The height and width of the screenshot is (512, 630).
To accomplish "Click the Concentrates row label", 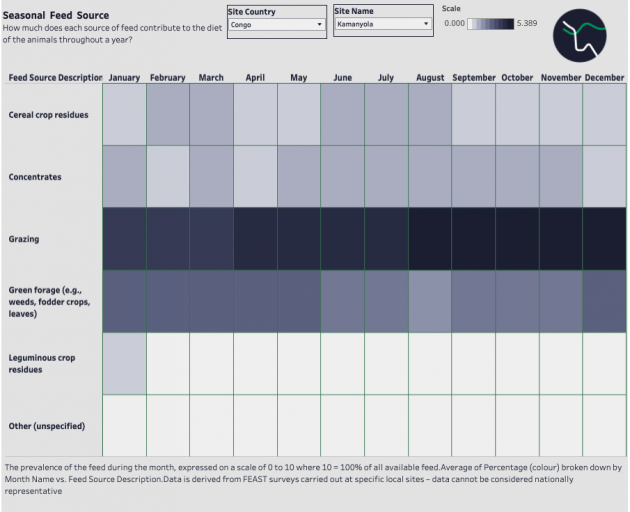I will [x=35, y=177].
